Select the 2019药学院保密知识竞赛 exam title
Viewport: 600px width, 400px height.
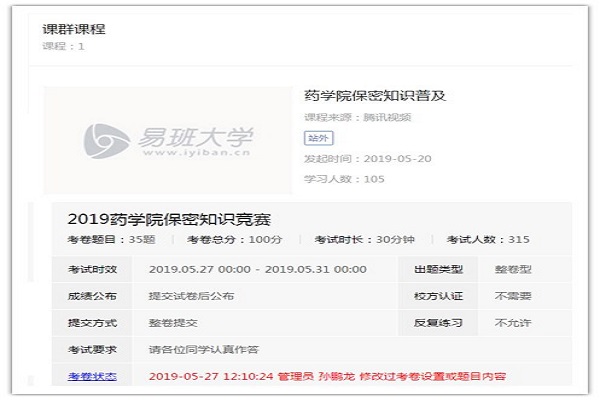pos(169,218)
